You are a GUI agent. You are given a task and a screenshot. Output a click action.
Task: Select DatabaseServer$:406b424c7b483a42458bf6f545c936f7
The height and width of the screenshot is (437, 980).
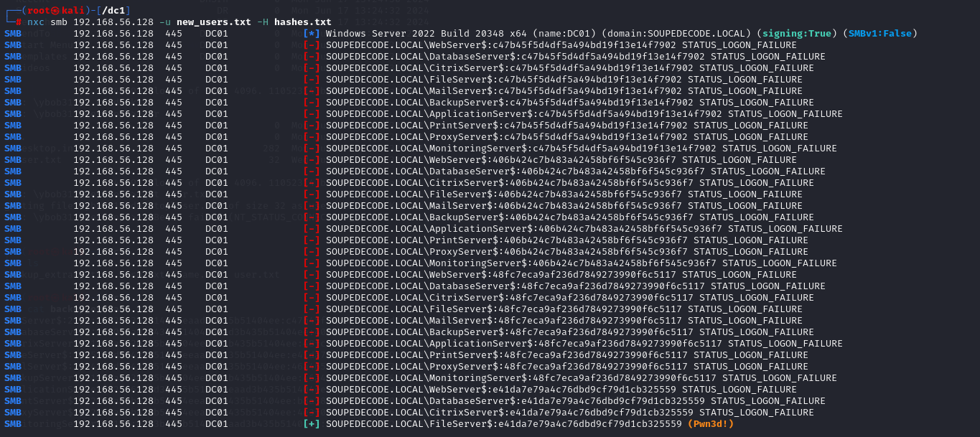pyautogui.click(x=567, y=171)
